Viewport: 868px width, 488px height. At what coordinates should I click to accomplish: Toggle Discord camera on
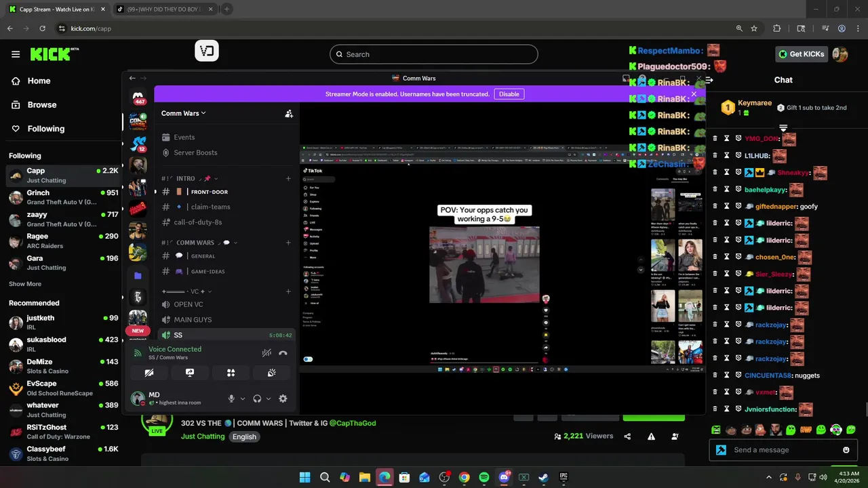coord(149,373)
